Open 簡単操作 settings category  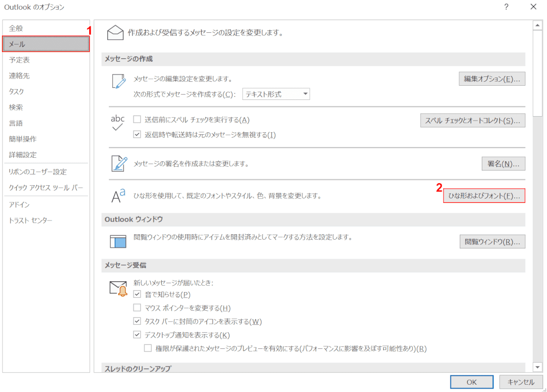(x=46, y=139)
